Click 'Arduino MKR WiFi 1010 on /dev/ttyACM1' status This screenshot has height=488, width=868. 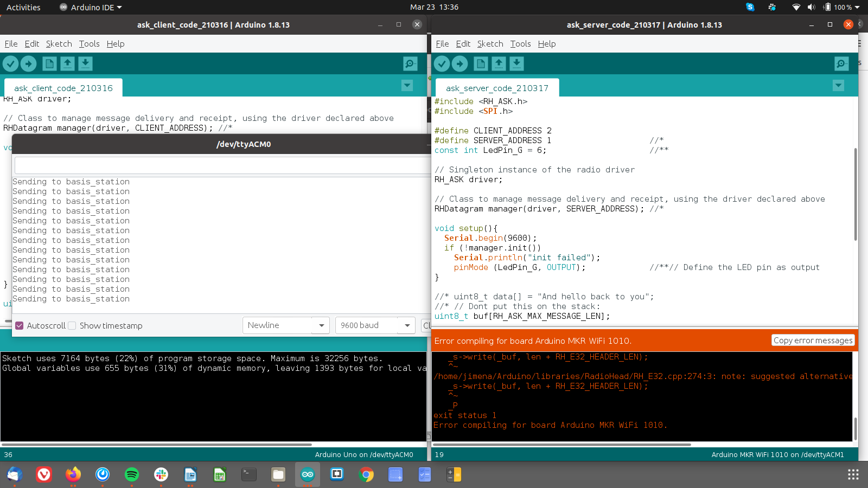click(778, 455)
